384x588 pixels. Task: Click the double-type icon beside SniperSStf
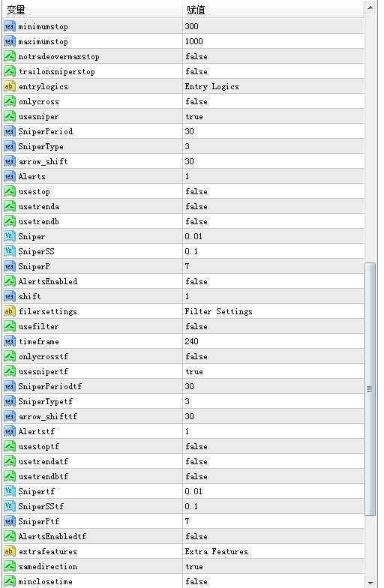point(9,507)
